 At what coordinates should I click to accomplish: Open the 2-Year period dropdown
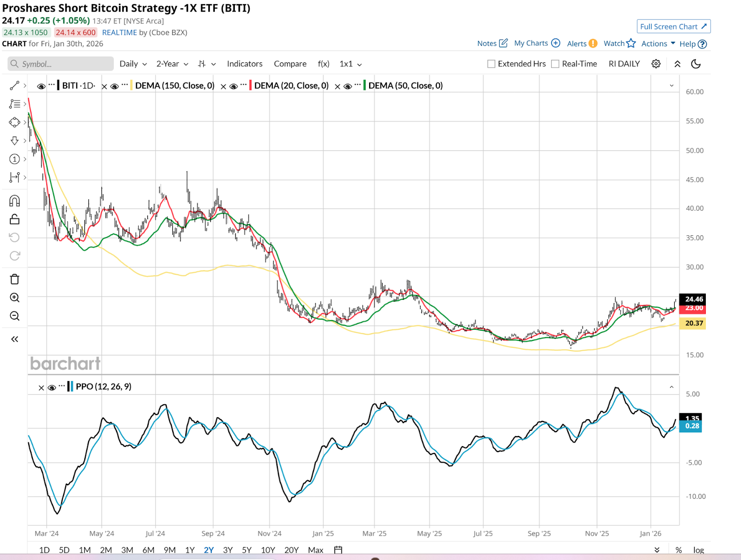click(x=172, y=64)
